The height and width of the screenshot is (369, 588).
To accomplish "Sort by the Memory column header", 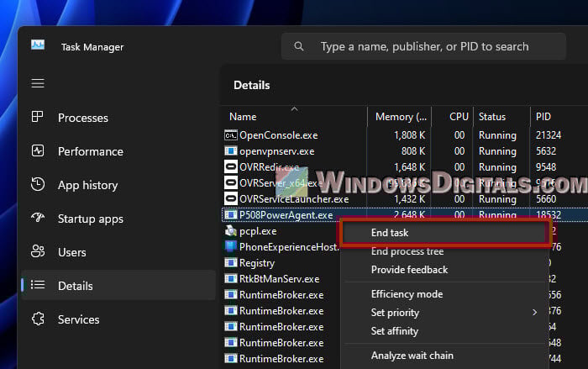I will (399, 116).
